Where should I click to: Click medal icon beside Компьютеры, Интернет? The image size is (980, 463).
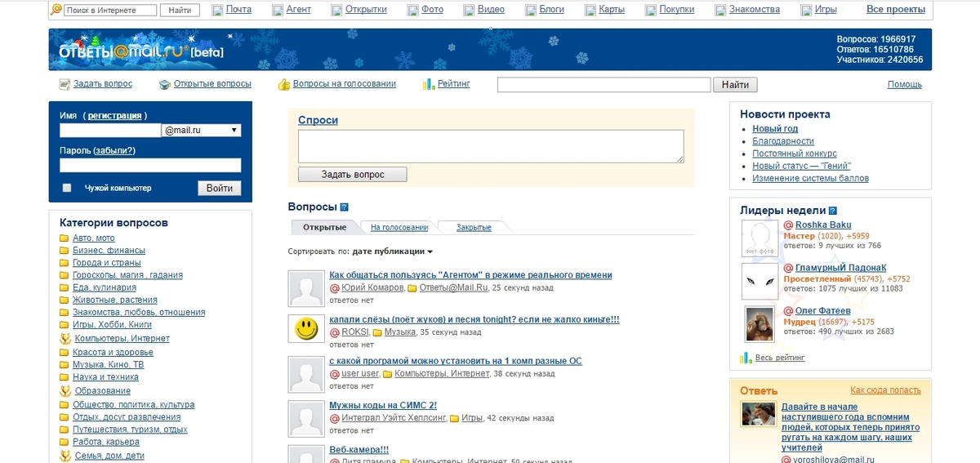(x=65, y=338)
